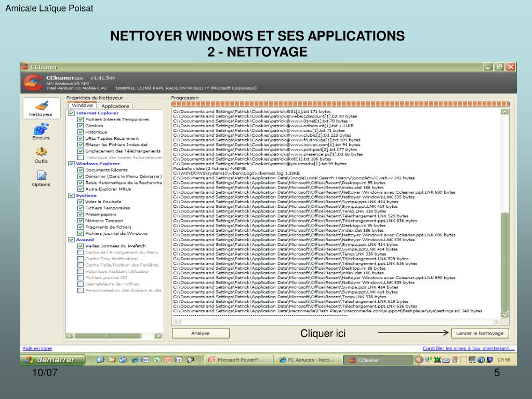The image size is (532, 399).
Task: Switch to Microsoft PowerPoint taskbar button
Action: (x=239, y=360)
